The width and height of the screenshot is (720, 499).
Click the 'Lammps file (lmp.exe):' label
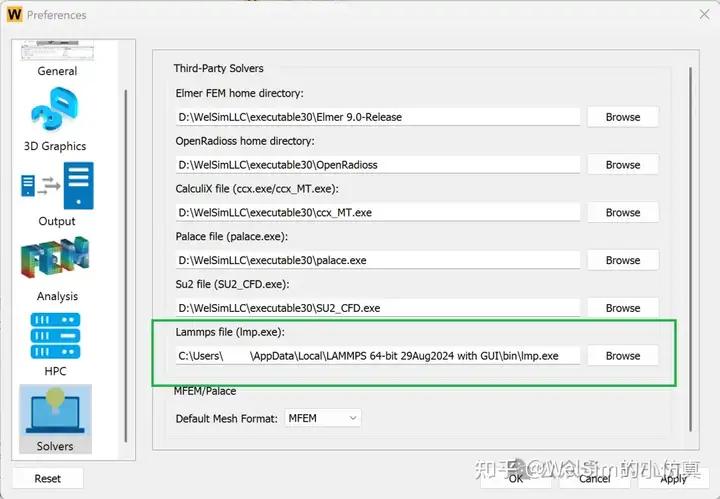click(x=230, y=332)
